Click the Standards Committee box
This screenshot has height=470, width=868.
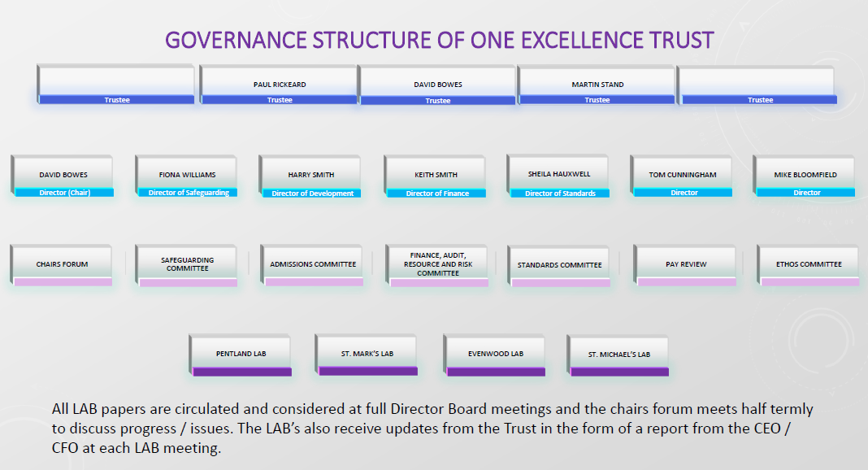click(x=559, y=264)
